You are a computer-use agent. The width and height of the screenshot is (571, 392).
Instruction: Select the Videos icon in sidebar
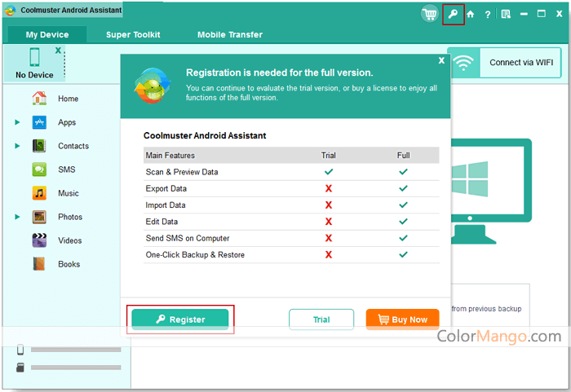[39, 240]
